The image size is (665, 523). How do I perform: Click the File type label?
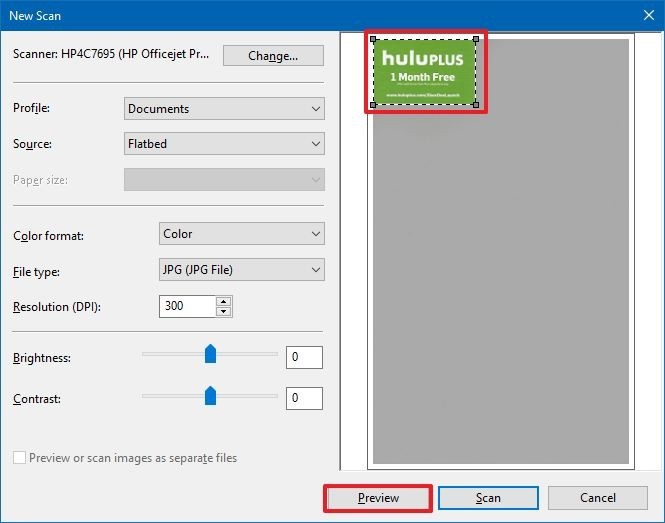pyautogui.click(x=36, y=272)
